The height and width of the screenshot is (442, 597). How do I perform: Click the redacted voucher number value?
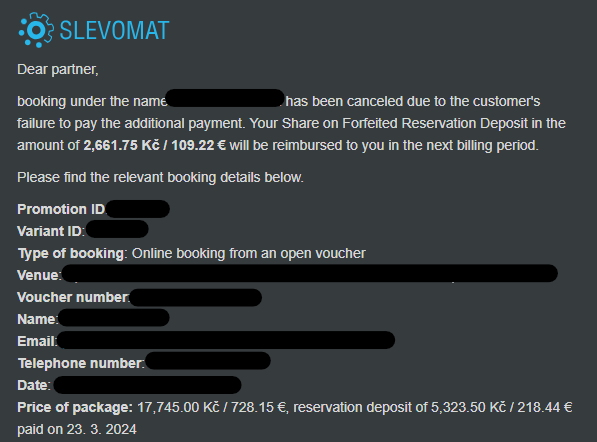tap(196, 297)
